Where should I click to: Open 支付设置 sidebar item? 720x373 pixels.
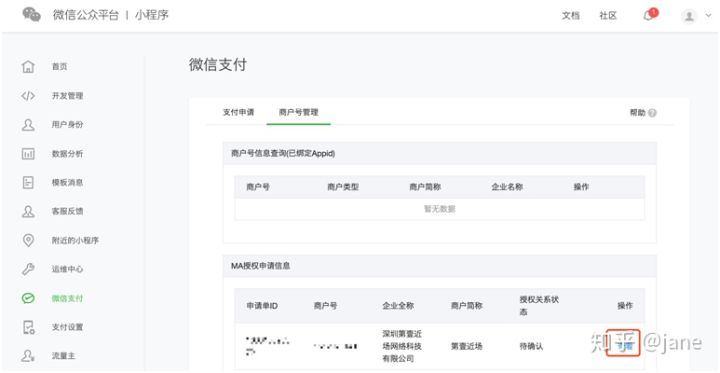pyautogui.click(x=68, y=327)
